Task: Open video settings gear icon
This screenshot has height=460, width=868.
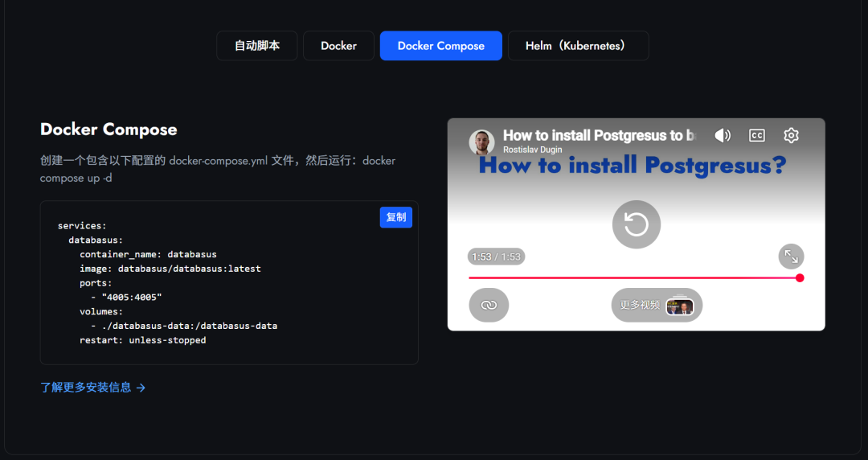Action: click(x=791, y=135)
